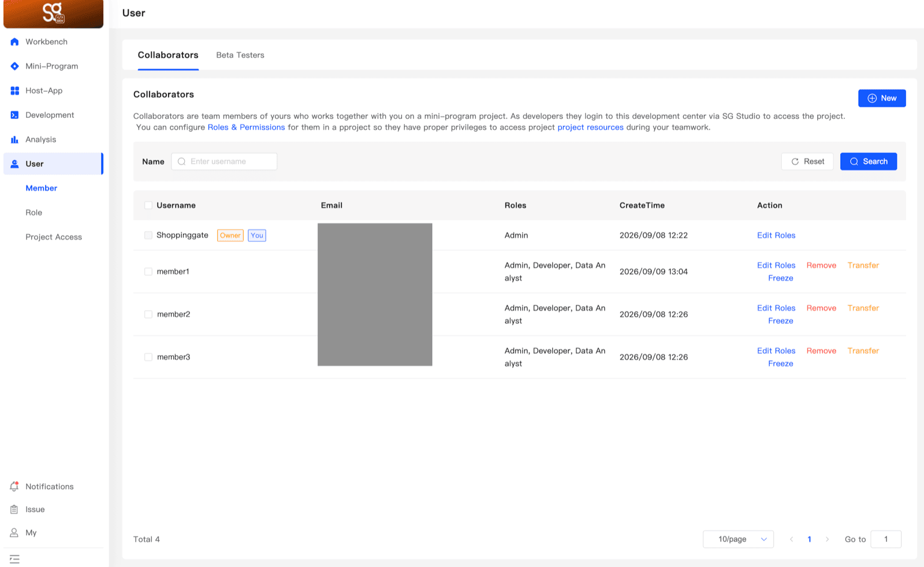Click the Mini-Program diamond icon

(x=14, y=66)
